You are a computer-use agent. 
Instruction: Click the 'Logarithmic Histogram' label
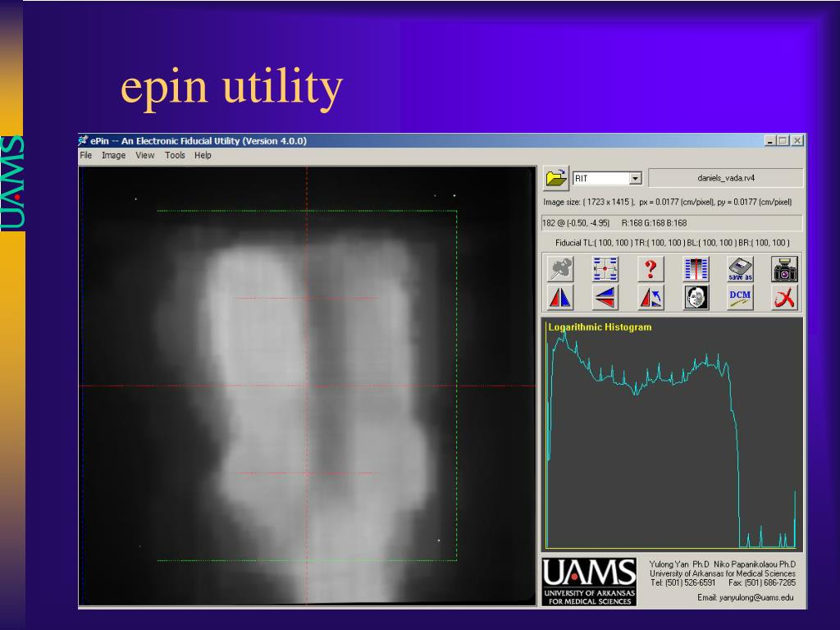600,326
